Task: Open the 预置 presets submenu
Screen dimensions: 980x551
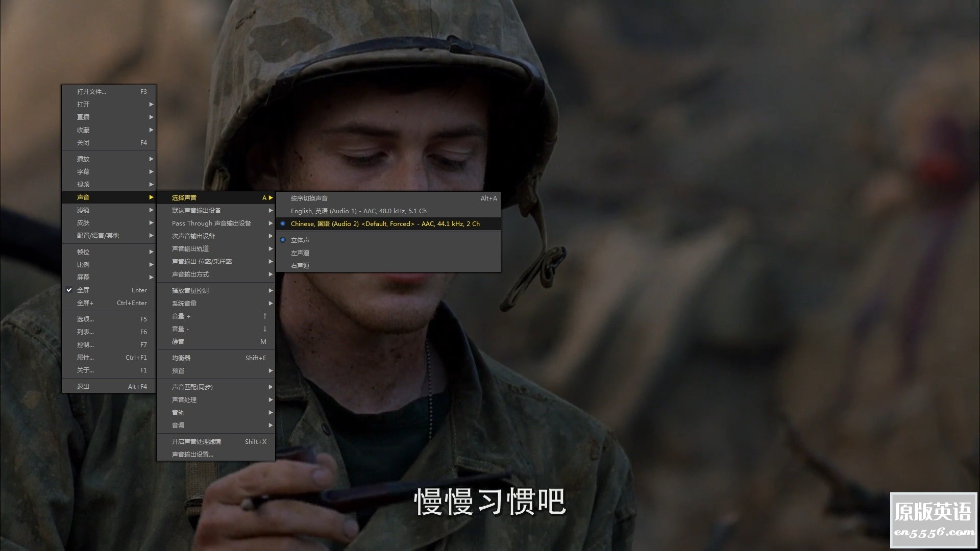Action: point(216,370)
